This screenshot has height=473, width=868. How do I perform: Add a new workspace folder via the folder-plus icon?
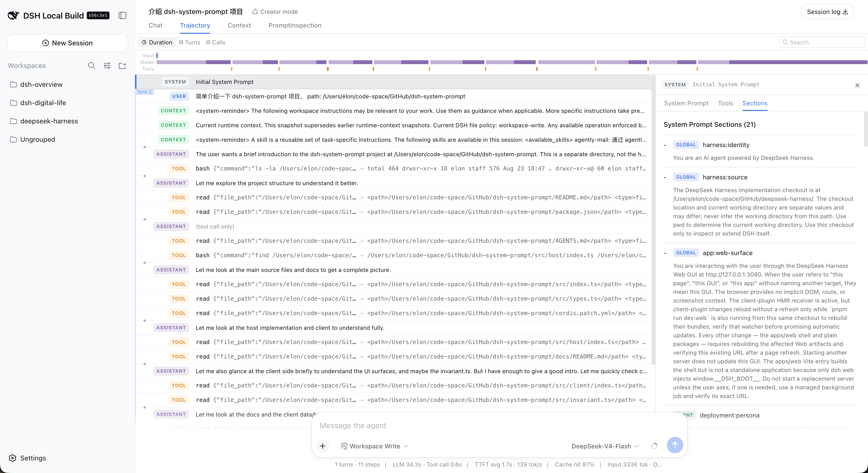pos(122,66)
